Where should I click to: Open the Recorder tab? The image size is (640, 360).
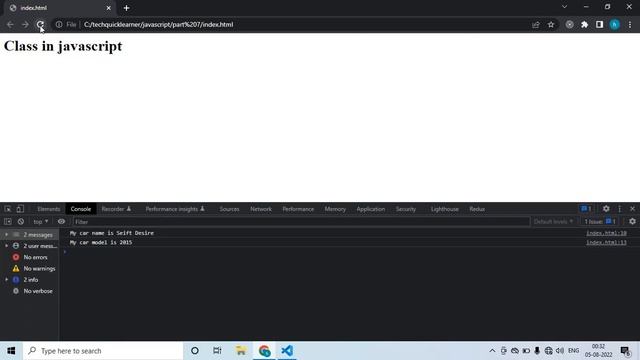116,209
